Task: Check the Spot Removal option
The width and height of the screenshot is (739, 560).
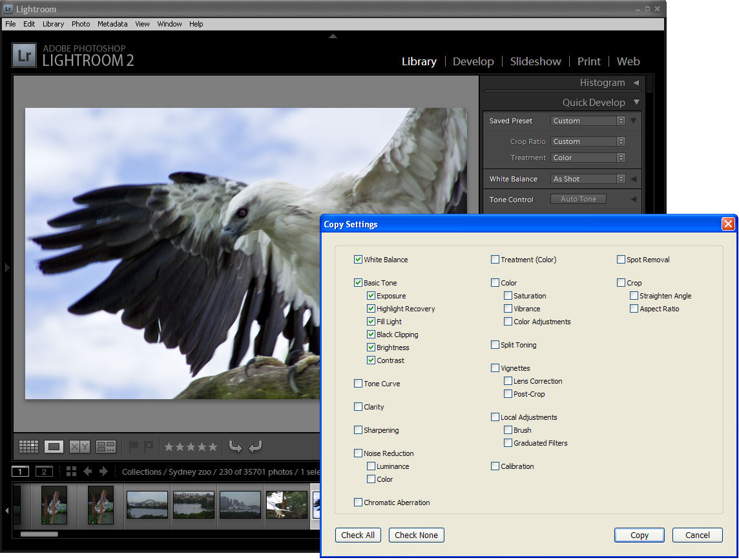Action: pyautogui.click(x=621, y=259)
